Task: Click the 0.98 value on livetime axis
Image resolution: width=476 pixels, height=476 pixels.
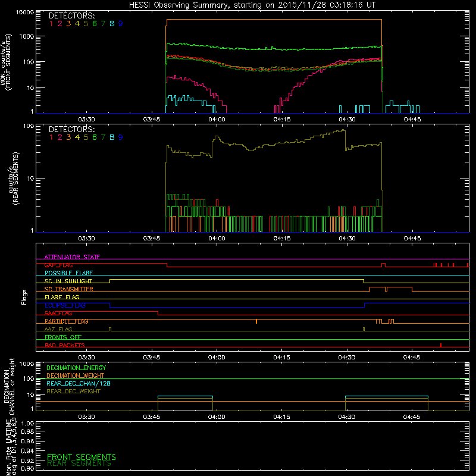Action: (27, 432)
